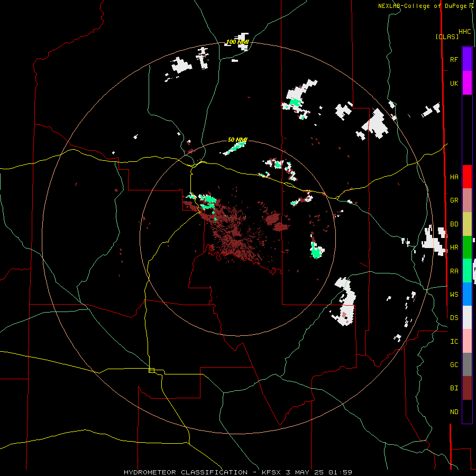This screenshot has height=476, width=476.
Task: Click the 'GC' legend label
Action: (454, 364)
